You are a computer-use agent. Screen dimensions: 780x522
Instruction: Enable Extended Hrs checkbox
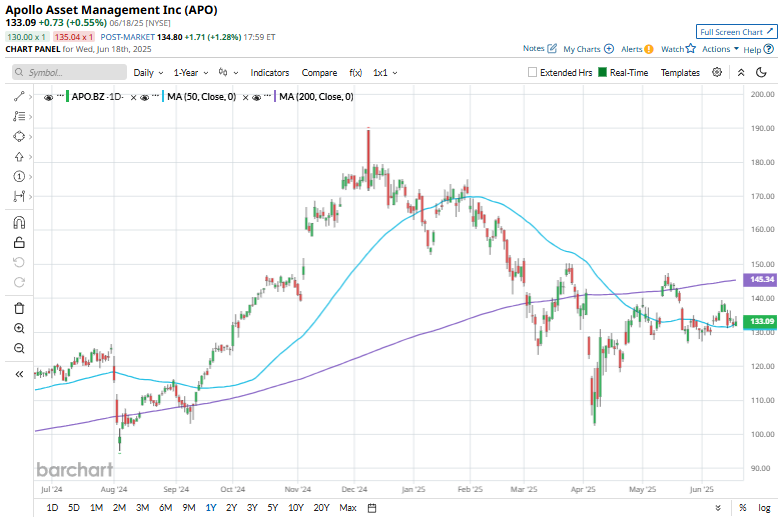[533, 73]
